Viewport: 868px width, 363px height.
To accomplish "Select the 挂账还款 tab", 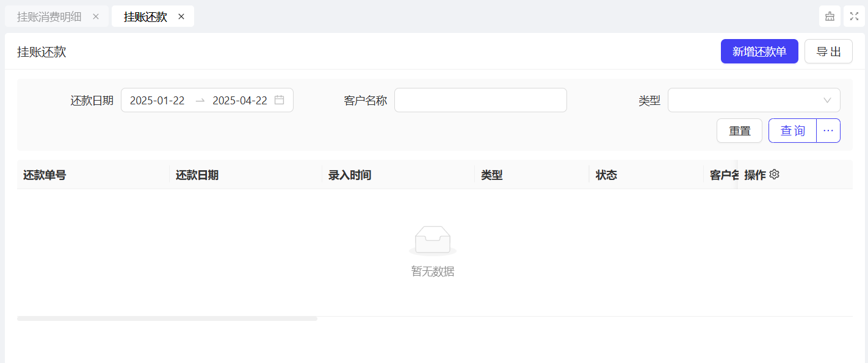I will [x=145, y=16].
